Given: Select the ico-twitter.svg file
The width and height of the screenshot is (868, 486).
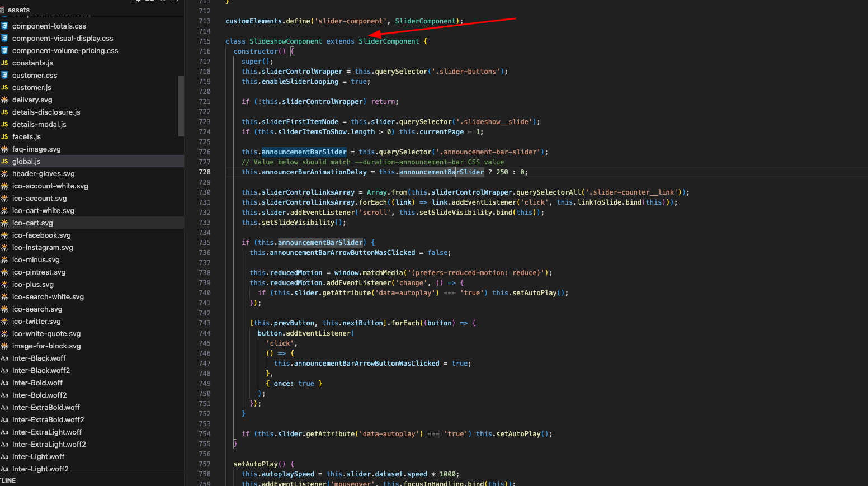Looking at the screenshot, I should [x=36, y=322].
